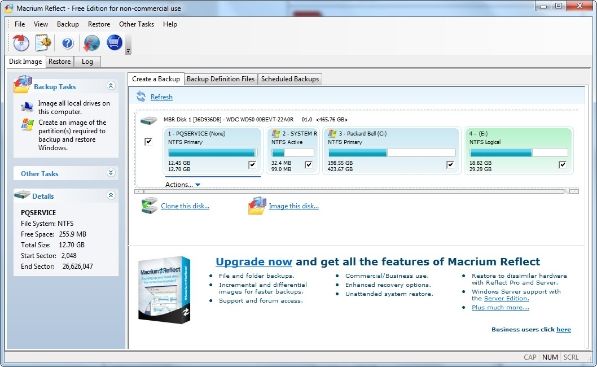597x367 pixels.
Task: Click the NUM status bar indicator
Action: click(x=550, y=357)
